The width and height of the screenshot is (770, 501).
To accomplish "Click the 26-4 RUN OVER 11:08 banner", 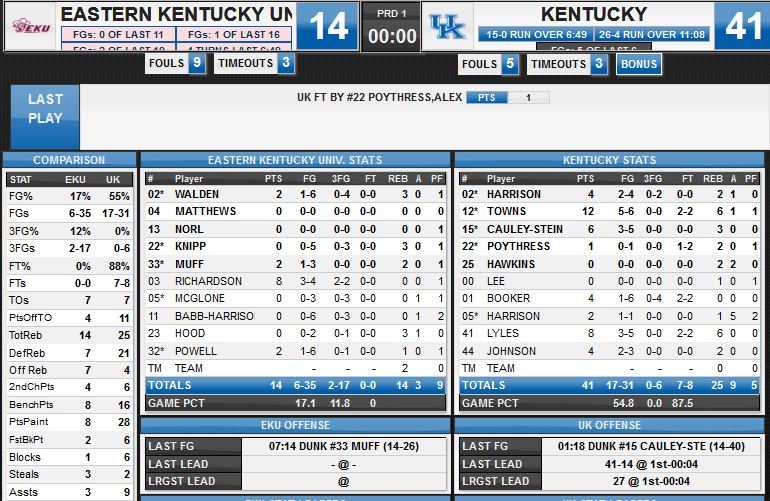I will click(652, 34).
